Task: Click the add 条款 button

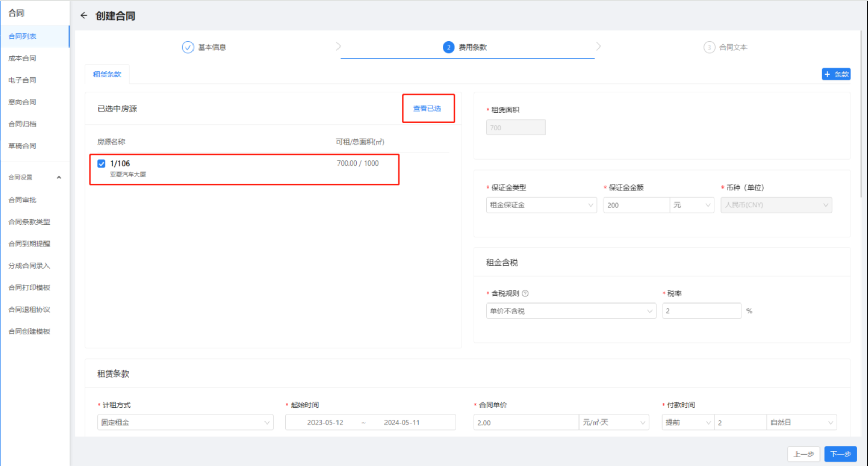Action: click(x=836, y=75)
